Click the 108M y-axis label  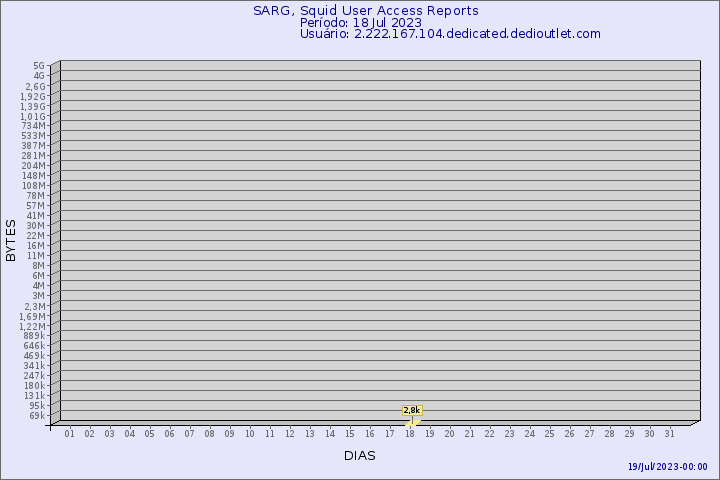point(34,186)
